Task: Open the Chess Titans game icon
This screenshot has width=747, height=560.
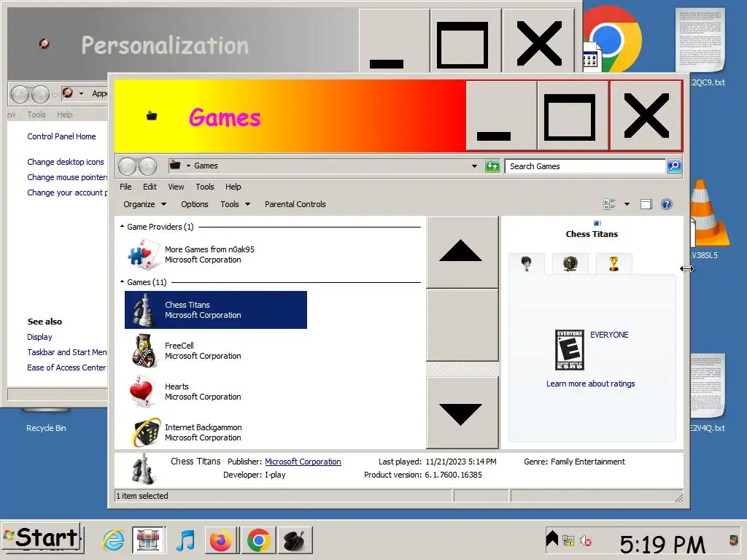Action: 144,309
